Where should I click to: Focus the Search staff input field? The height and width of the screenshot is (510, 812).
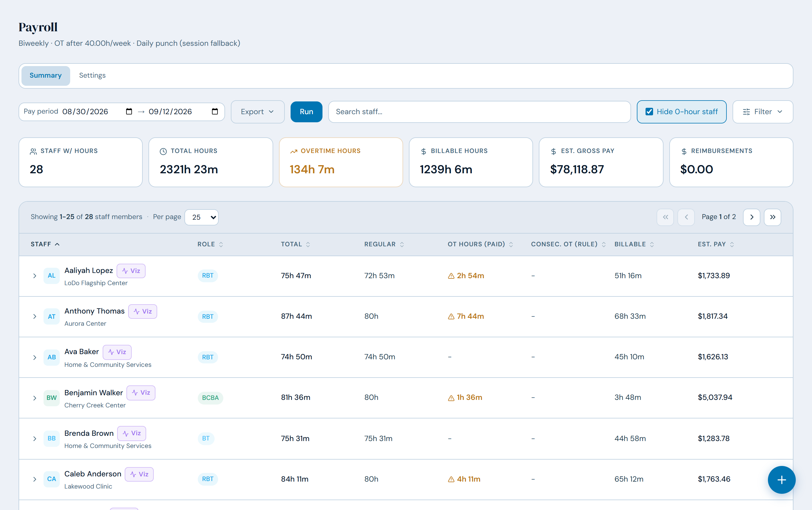point(479,112)
